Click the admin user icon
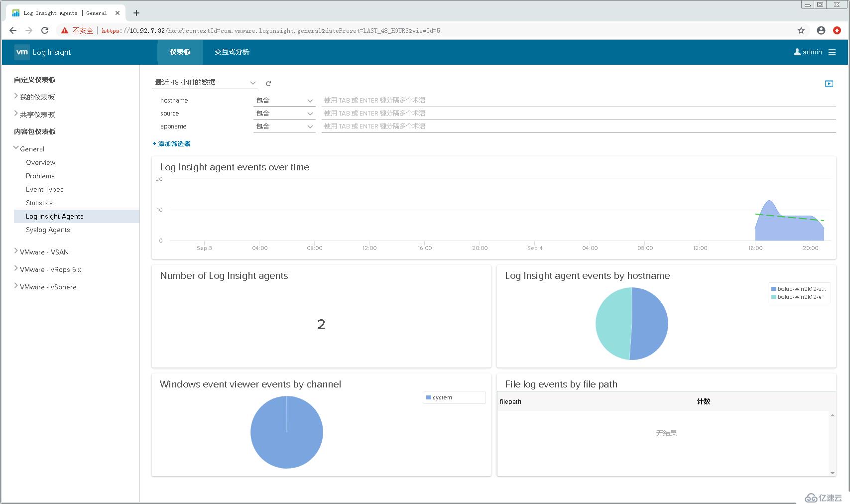850x504 pixels. tap(797, 52)
